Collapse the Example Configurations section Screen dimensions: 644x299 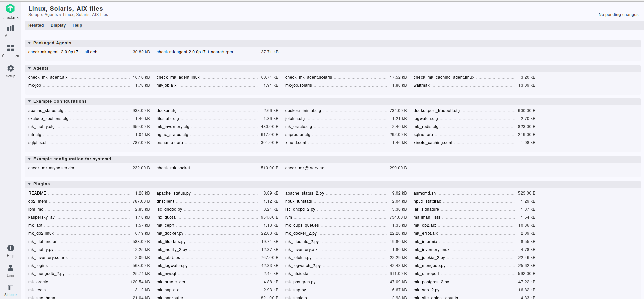29,101
